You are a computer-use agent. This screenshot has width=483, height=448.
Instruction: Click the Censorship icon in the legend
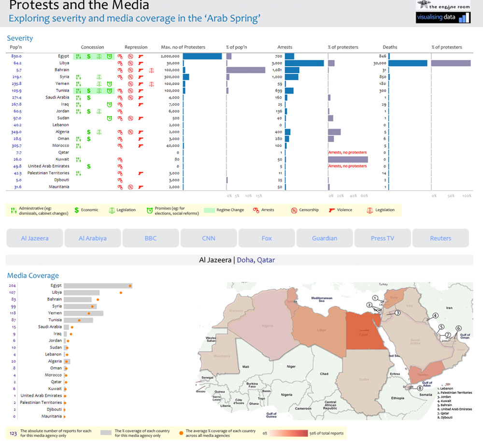click(294, 210)
